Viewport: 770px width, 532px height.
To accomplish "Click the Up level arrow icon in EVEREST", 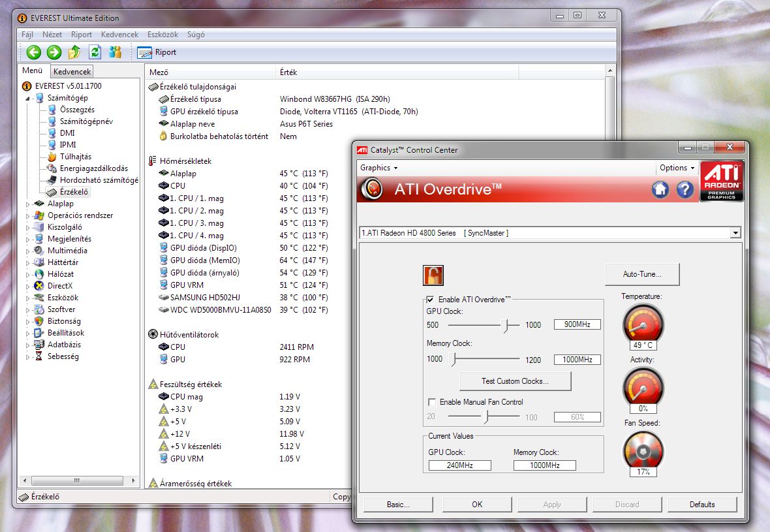I will 74,52.
